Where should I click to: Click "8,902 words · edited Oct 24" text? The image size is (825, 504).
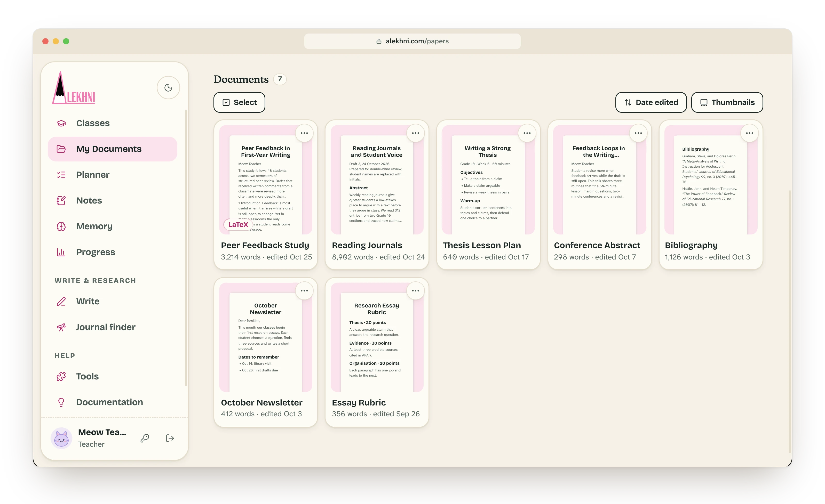tap(378, 257)
